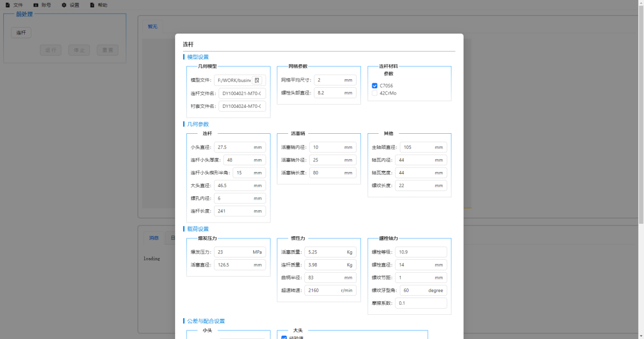The height and width of the screenshot is (339, 644).
Task: Toggle the 经验值 checkbox under 大头
Action: pos(284,337)
